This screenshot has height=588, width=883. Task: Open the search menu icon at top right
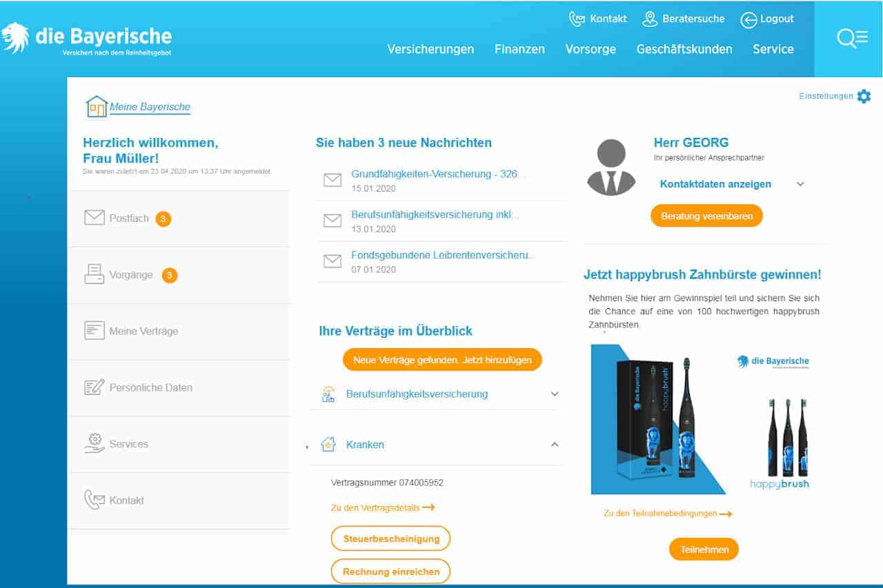pyautogui.click(x=853, y=38)
